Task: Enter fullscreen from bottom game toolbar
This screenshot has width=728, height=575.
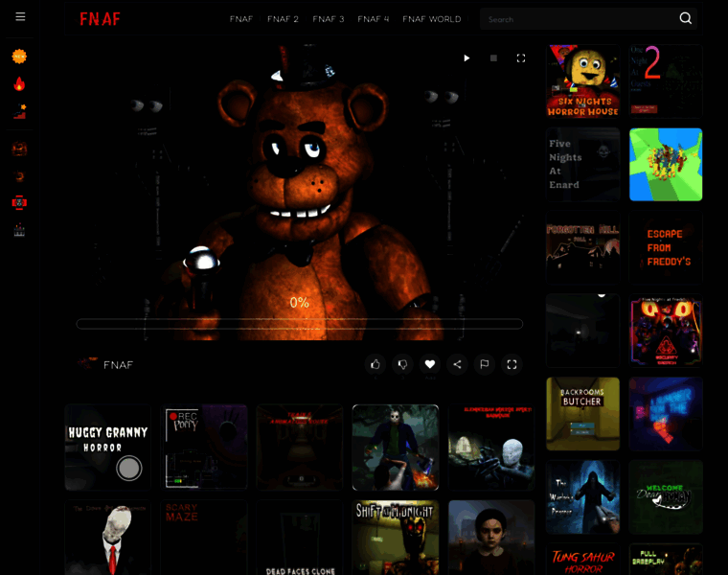Action: (x=512, y=364)
